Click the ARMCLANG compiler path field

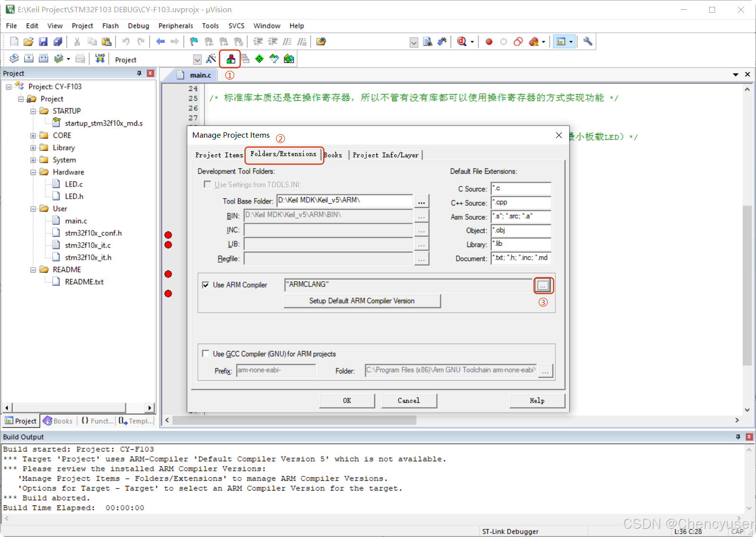pos(408,285)
